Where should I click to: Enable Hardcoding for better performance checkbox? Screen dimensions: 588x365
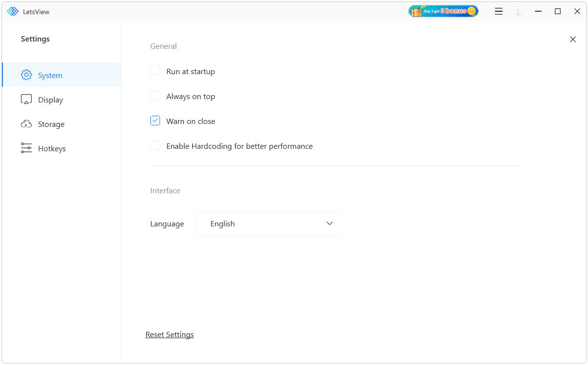pos(155,145)
